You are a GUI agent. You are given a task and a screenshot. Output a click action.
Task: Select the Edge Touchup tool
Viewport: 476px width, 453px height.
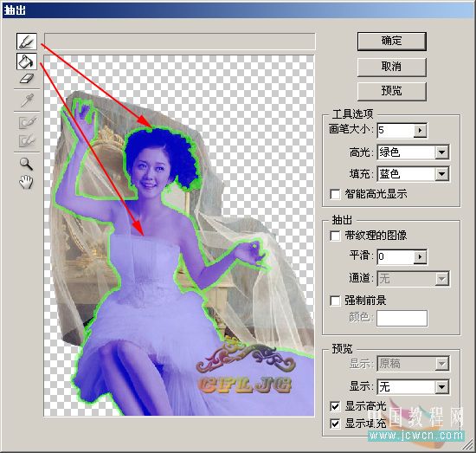27,140
